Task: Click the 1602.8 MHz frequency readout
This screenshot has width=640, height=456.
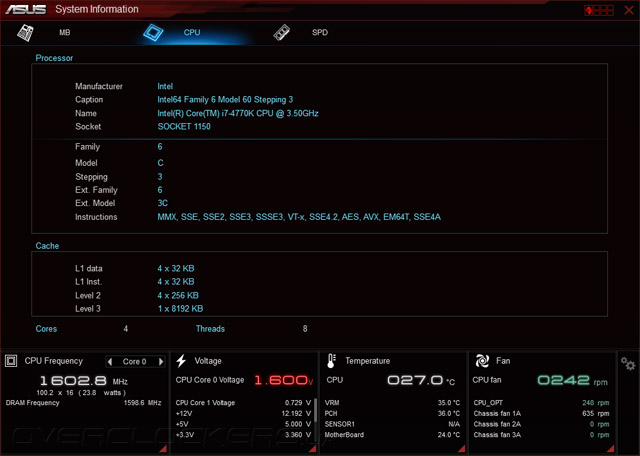Action: [84, 381]
